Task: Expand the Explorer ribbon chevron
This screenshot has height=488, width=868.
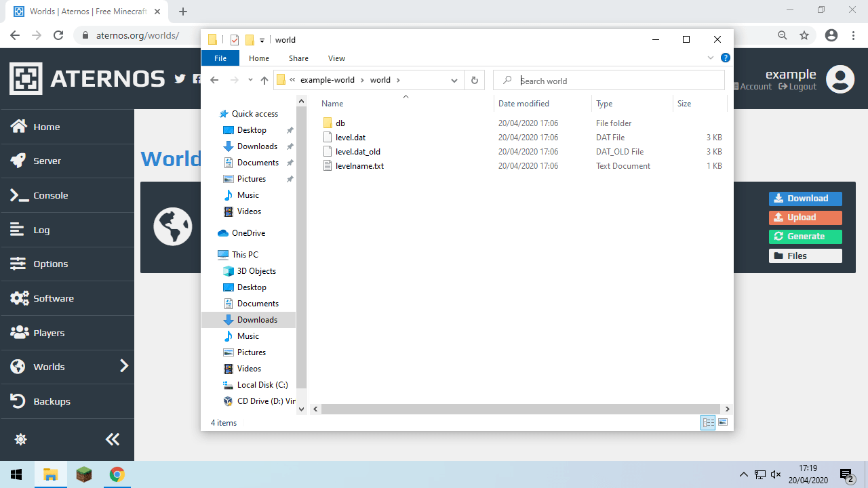Action: click(x=711, y=58)
